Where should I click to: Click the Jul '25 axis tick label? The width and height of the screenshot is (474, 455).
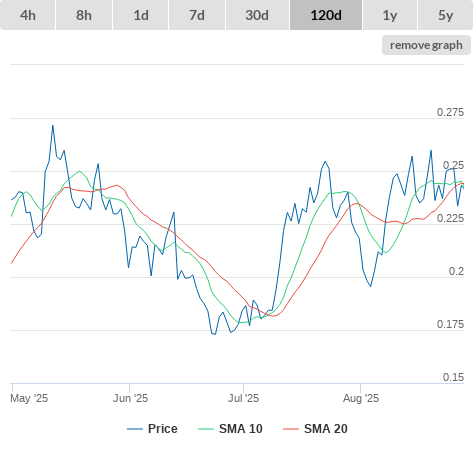243,398
